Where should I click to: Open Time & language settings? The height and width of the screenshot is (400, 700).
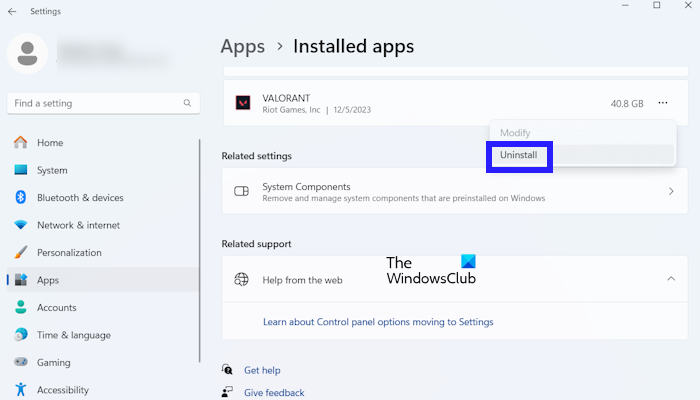(x=73, y=335)
